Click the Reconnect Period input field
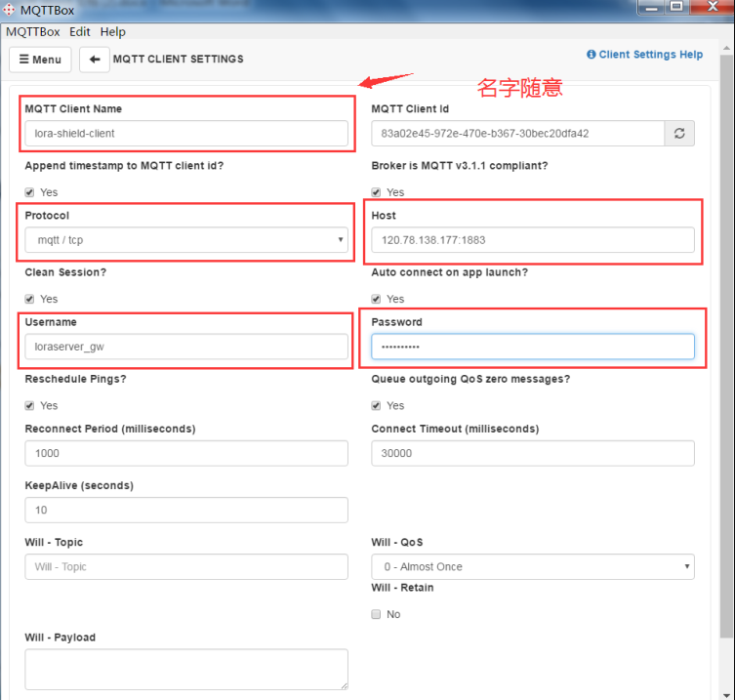Screen dimensions: 735x700 [x=186, y=453]
